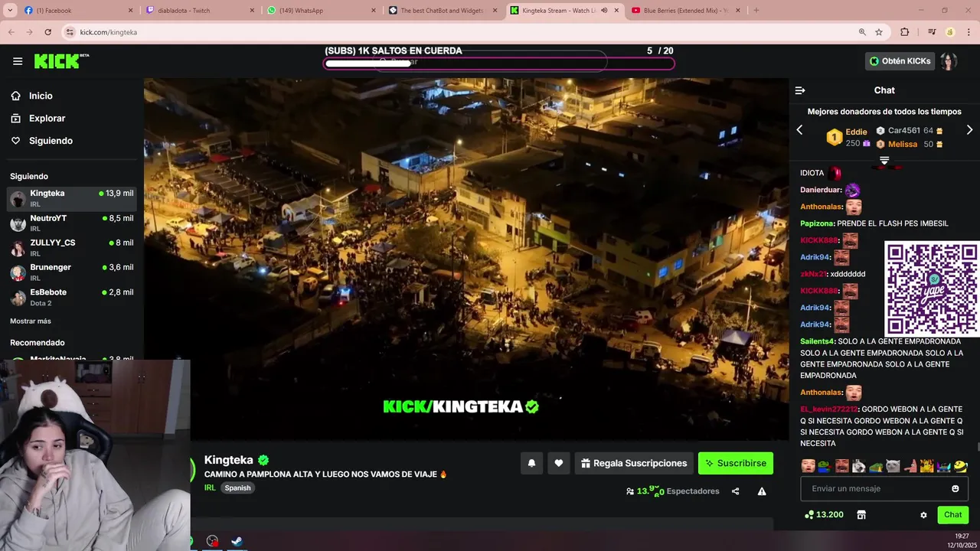Insert the first face emote
This screenshot has height=551, width=980.
808,466
